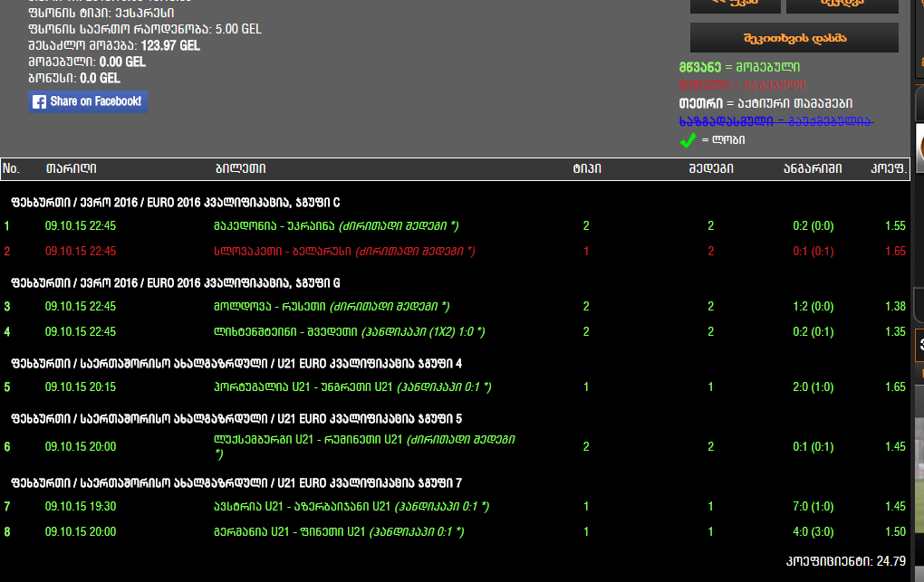Click the ანგარიში column header

[x=813, y=168]
